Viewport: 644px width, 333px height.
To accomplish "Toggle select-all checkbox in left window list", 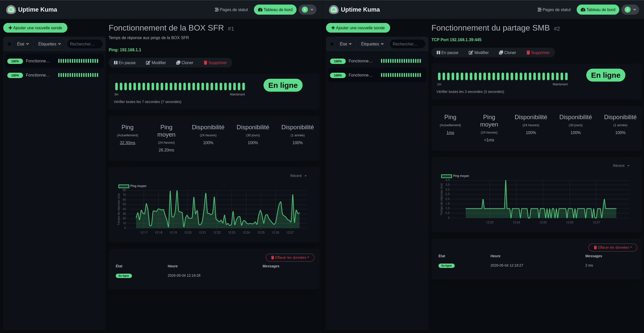I will (x=9, y=44).
